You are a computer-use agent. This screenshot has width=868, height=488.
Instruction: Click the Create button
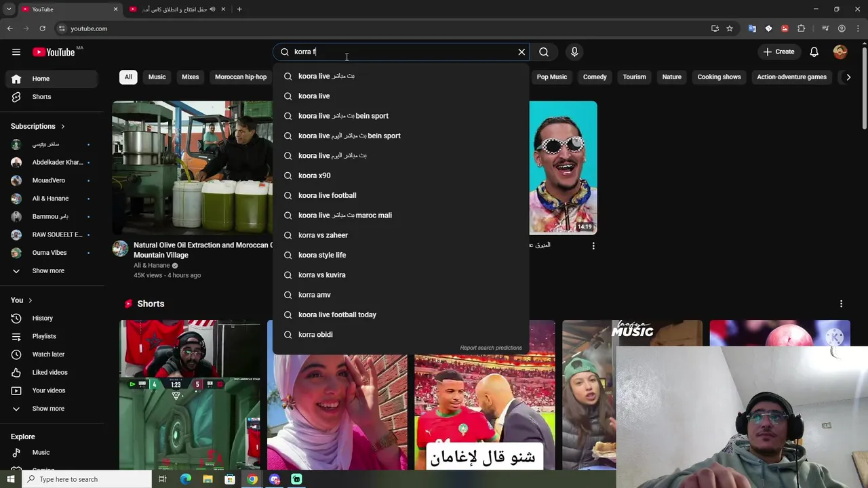pos(778,52)
